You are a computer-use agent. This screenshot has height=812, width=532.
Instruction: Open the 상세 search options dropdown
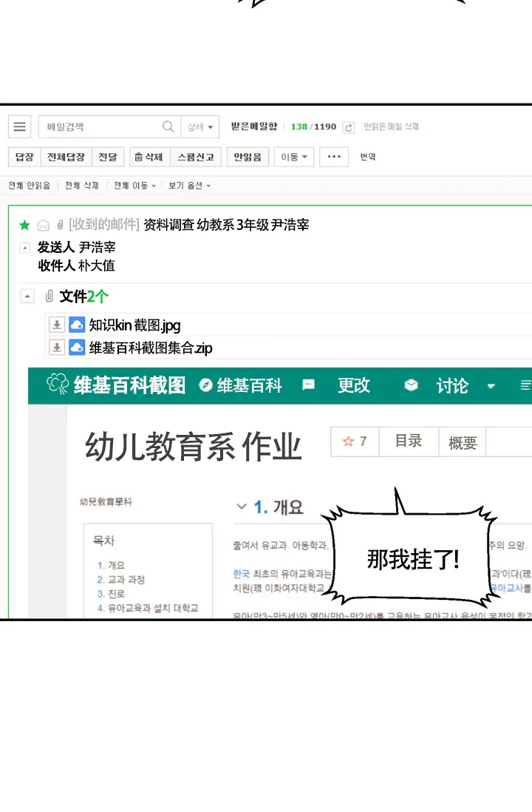click(200, 127)
